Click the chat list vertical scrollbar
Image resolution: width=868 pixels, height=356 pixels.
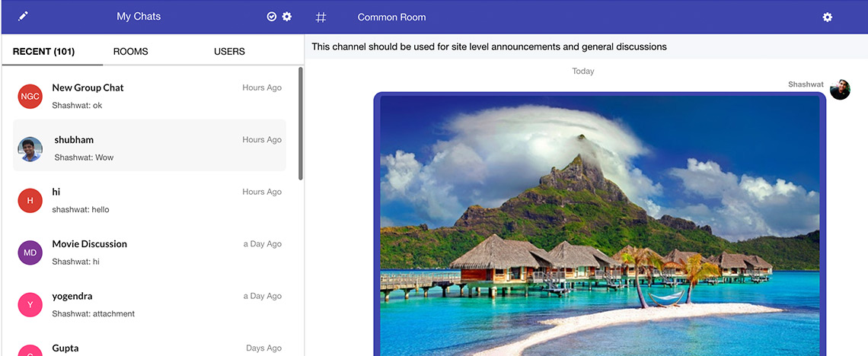pos(301,123)
